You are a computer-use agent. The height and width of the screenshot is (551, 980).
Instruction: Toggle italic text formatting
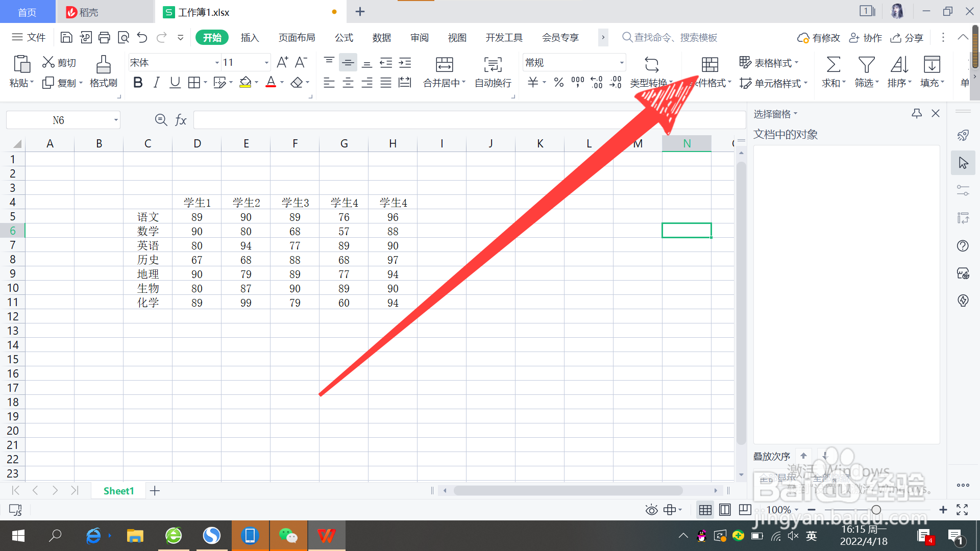click(x=157, y=82)
